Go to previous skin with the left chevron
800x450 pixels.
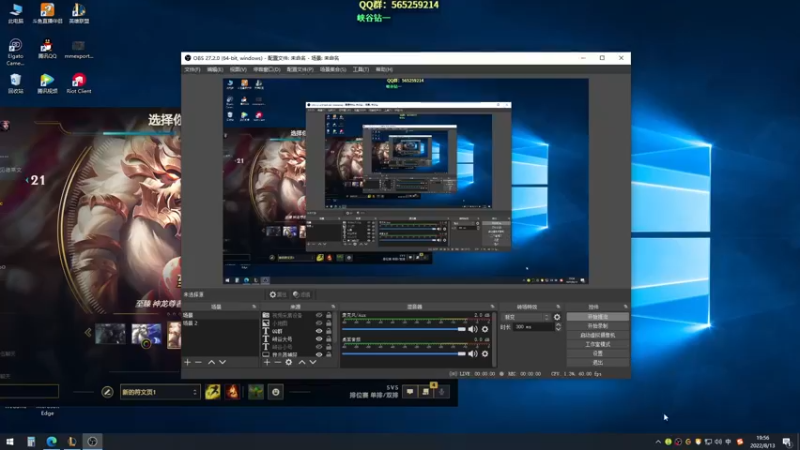[88, 333]
